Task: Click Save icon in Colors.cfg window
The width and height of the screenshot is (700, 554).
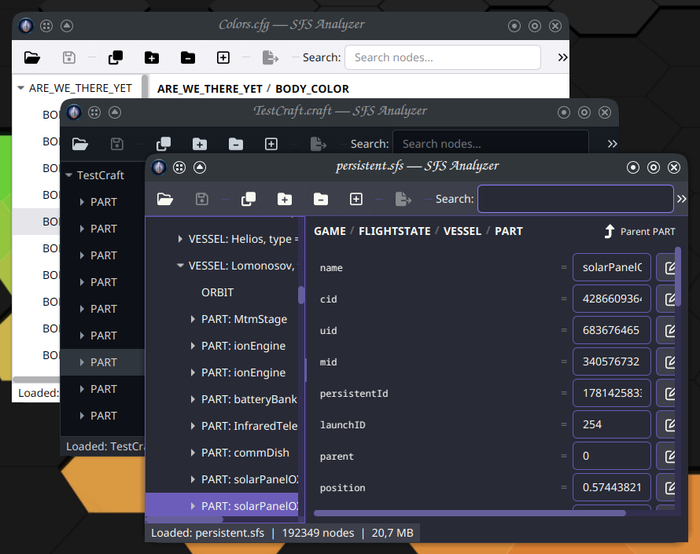Action: point(69,58)
